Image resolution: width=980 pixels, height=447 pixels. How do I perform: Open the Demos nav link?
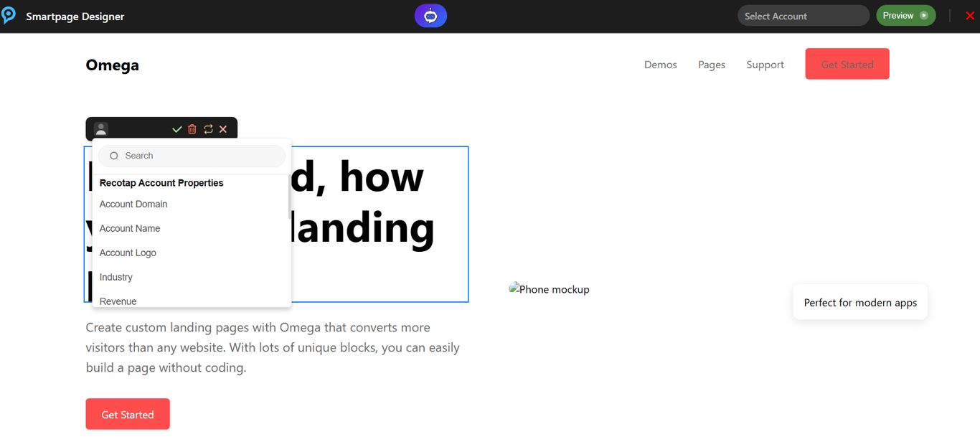tap(661, 65)
